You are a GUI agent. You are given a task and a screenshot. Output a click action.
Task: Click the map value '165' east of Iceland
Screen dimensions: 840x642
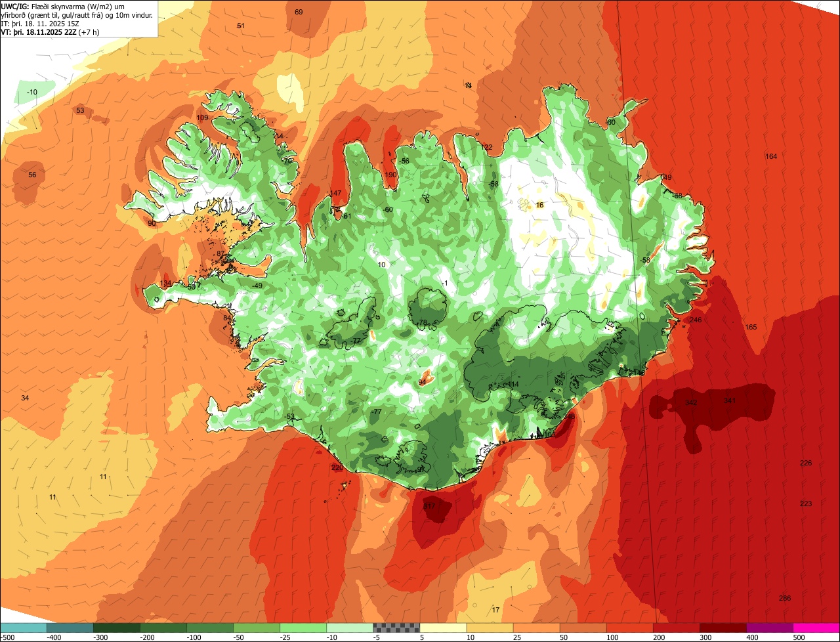point(751,327)
